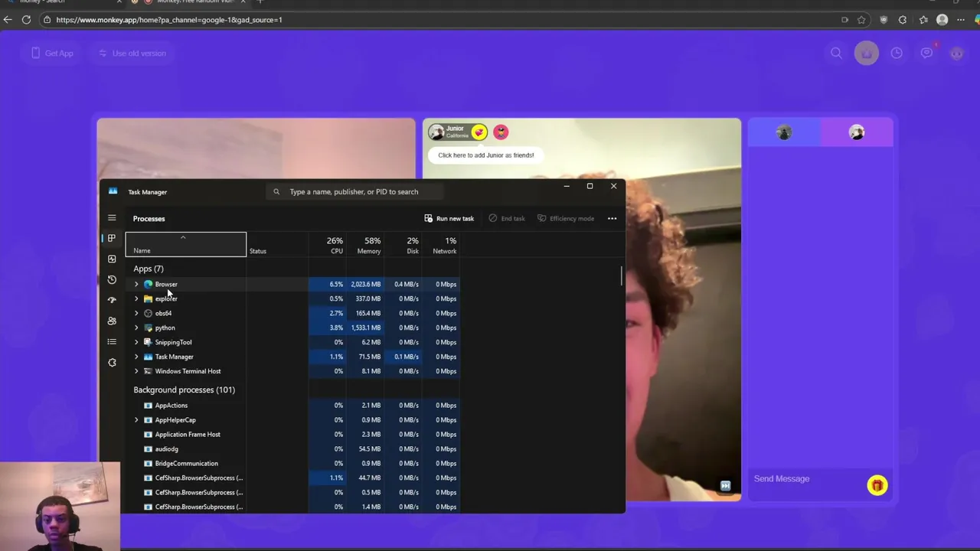This screenshot has width=980, height=551.
Task: Click the python process icon
Action: (x=149, y=328)
